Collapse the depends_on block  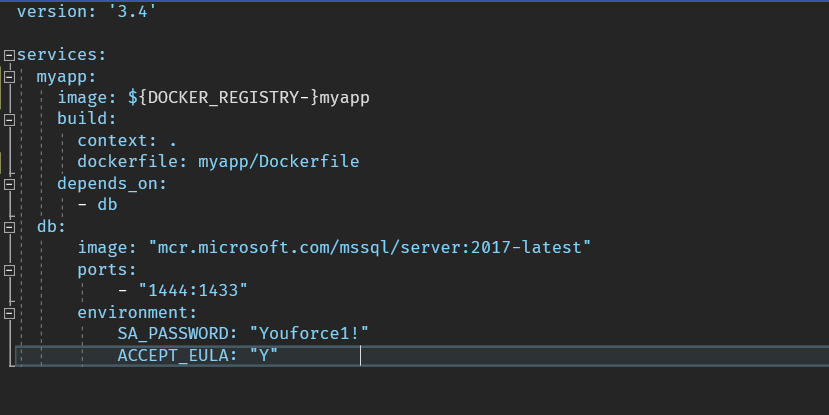[x=9, y=184]
